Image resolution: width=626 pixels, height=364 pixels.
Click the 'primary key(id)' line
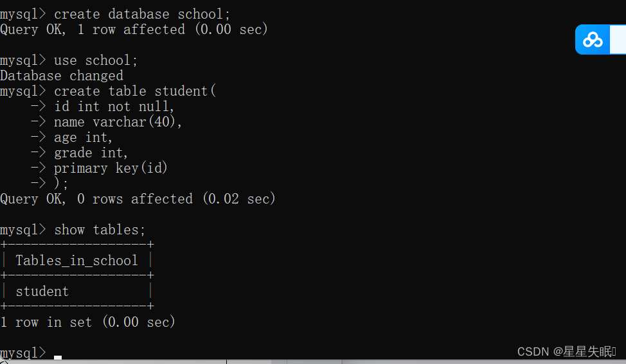click(111, 168)
